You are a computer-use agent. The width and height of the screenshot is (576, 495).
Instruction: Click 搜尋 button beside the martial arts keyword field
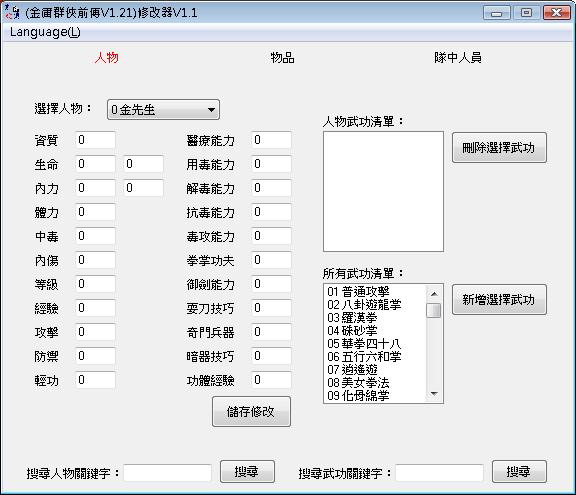pyautogui.click(x=519, y=471)
